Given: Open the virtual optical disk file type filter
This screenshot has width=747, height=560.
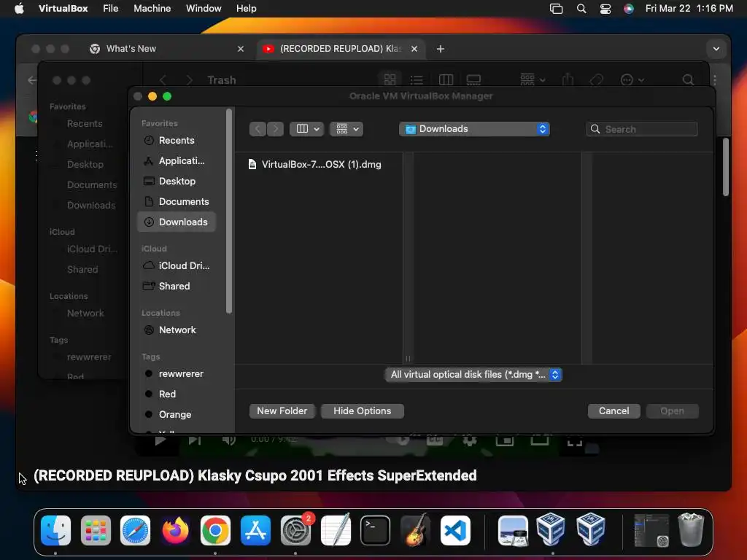Looking at the screenshot, I should click(474, 375).
